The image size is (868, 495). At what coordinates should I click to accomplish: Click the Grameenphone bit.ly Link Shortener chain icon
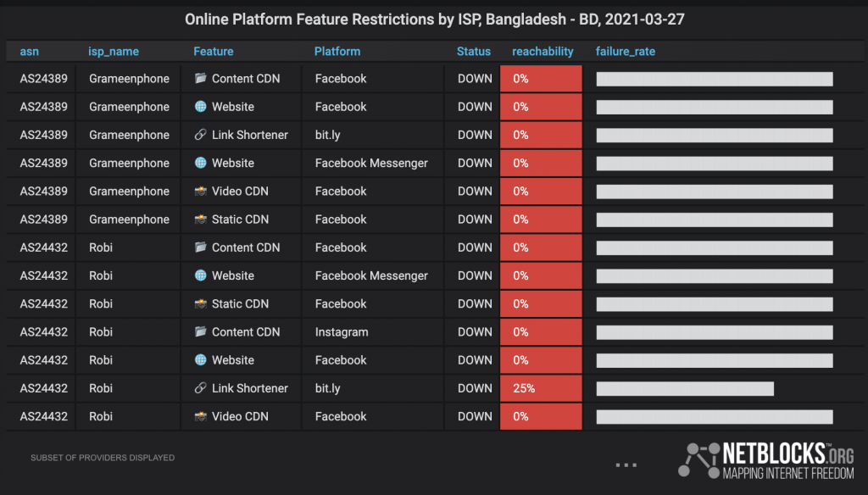point(200,135)
